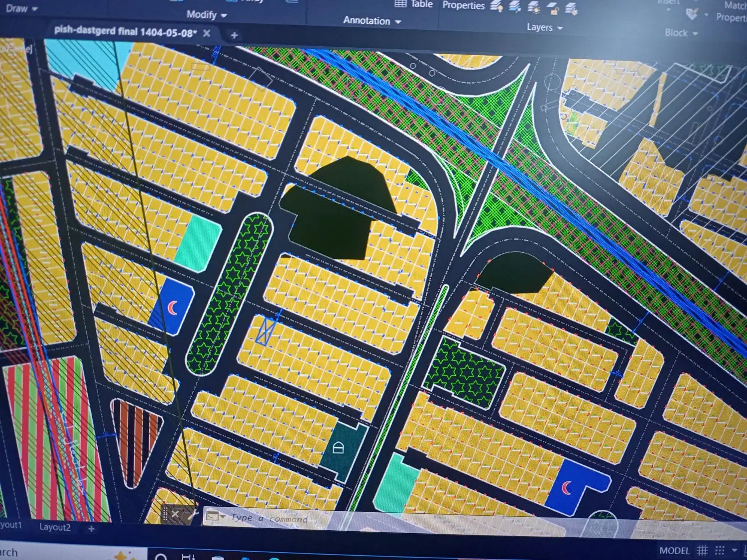The width and height of the screenshot is (747, 560).
Task: Click the command prompt icon beside input
Action: point(212,516)
